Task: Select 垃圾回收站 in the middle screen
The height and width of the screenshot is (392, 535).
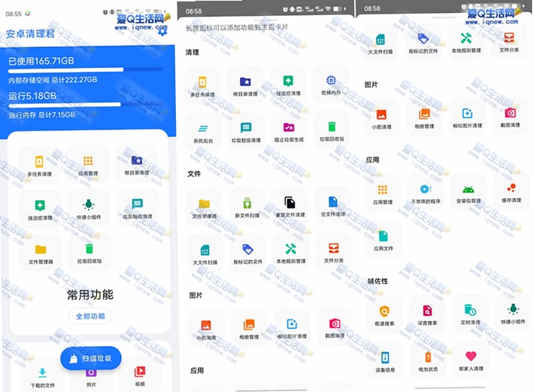Action: 332,131
